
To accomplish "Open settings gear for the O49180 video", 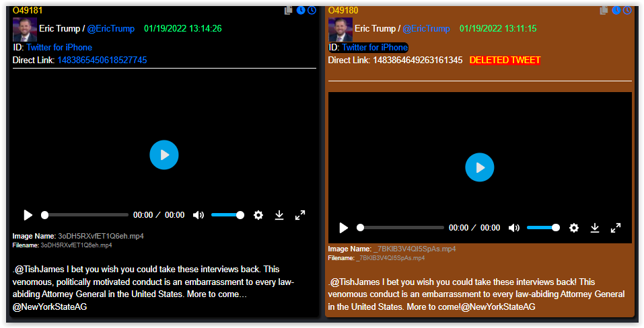I will pos(574,228).
